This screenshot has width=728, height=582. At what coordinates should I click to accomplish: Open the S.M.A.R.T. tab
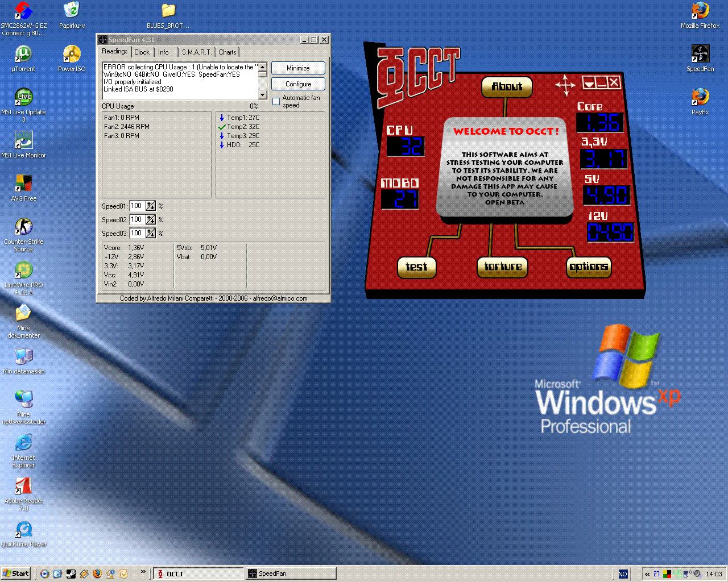click(x=196, y=52)
